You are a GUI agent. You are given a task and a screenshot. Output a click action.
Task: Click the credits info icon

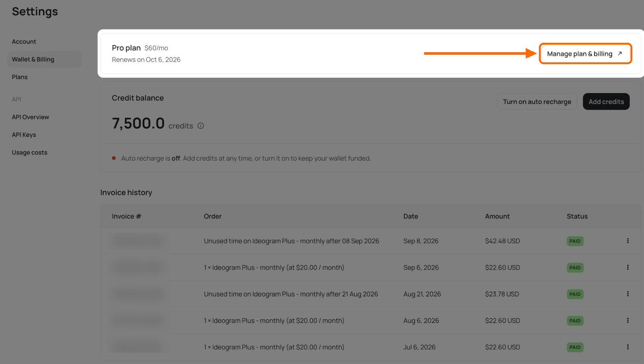click(200, 126)
